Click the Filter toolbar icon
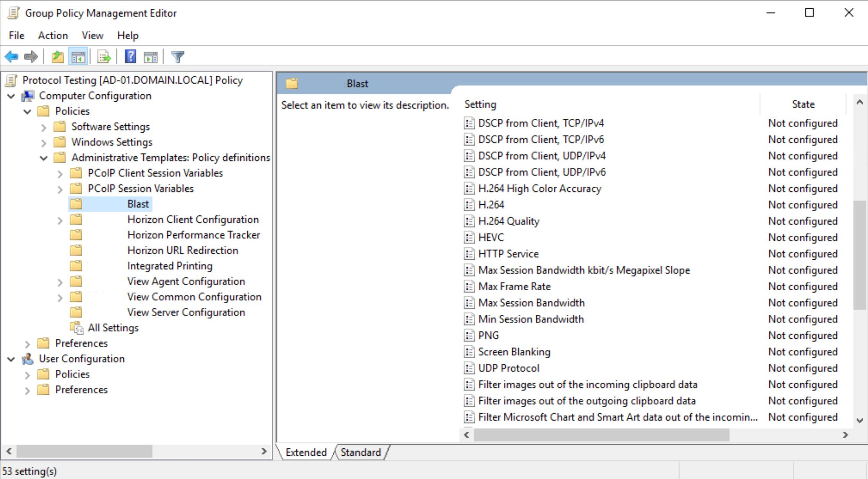 (x=177, y=57)
